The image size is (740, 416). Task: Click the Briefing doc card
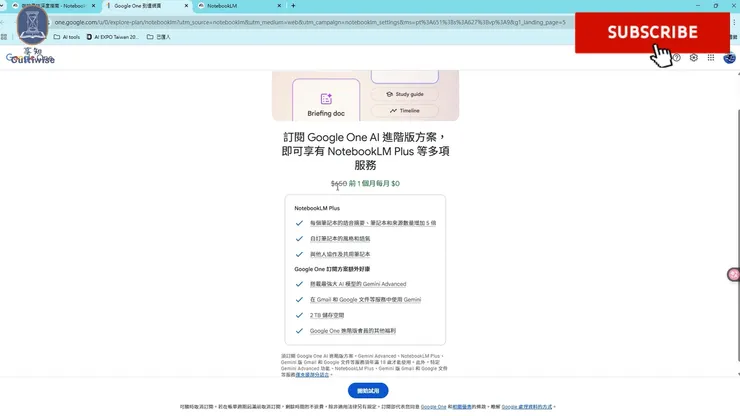[x=326, y=100]
